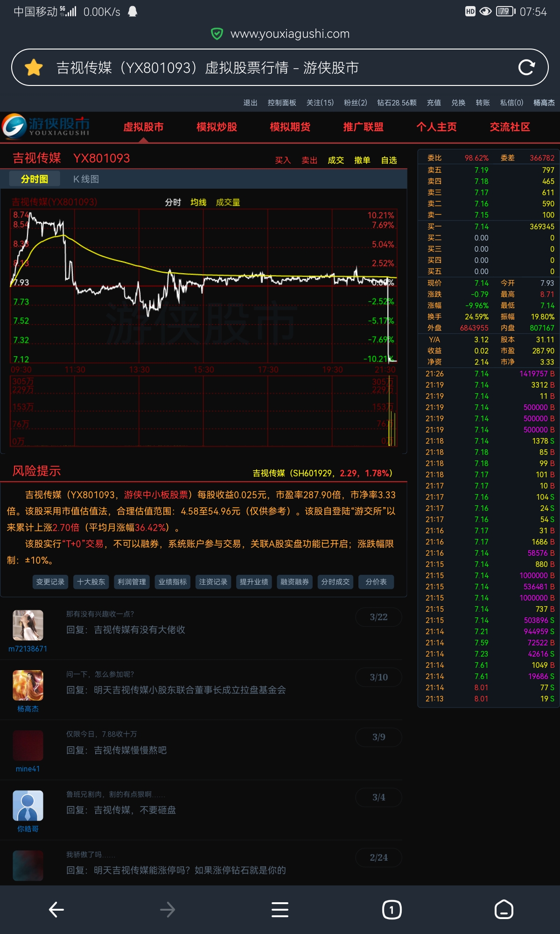Open the 交流社区 navigation menu

(510, 127)
